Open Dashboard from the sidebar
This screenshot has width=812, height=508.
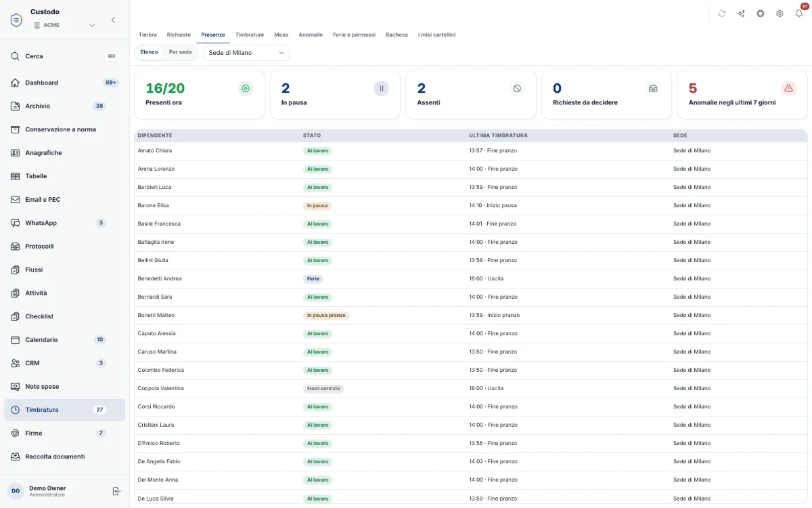tap(64, 83)
